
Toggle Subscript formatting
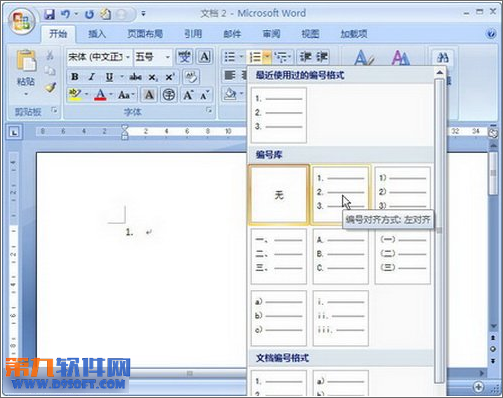153,77
